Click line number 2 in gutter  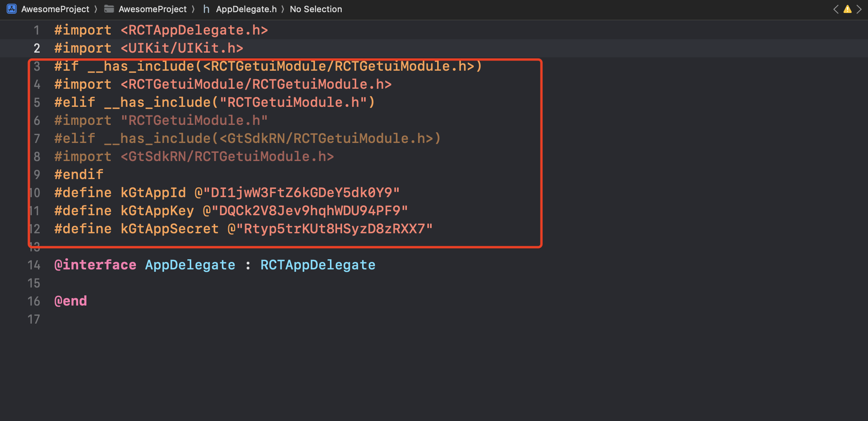pos(37,48)
